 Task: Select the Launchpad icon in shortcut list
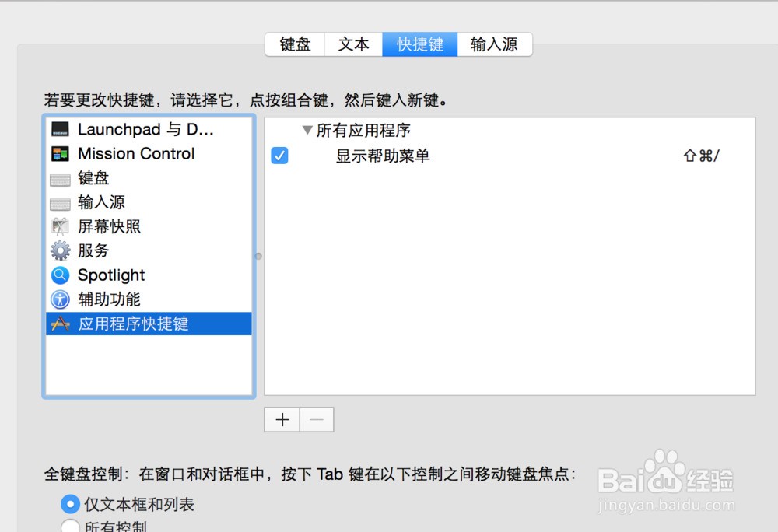pos(60,129)
